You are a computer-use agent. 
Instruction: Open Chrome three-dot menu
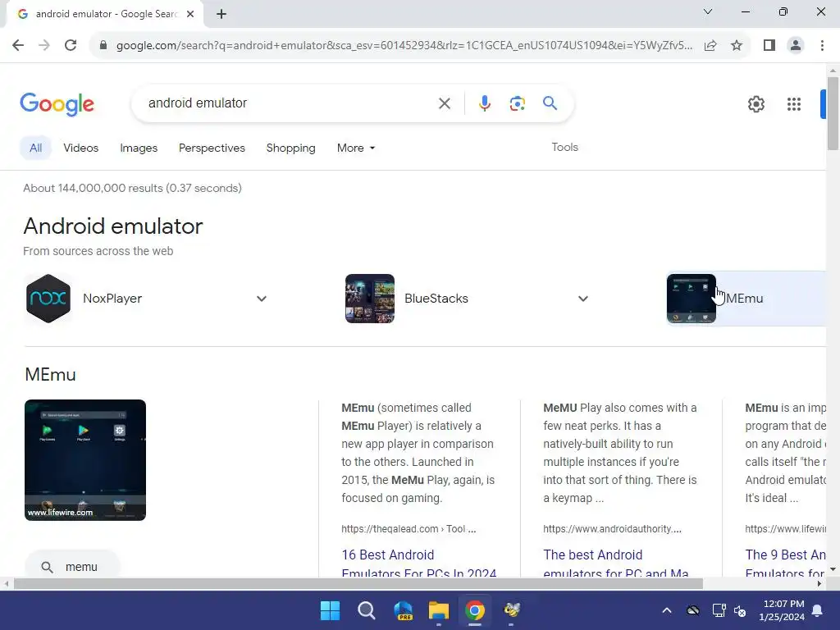(x=822, y=45)
